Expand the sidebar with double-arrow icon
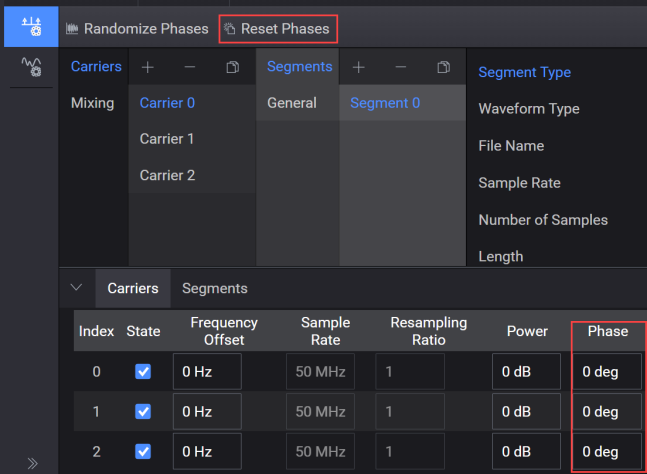Screen dimensions: 647x474 (x=32, y=463)
